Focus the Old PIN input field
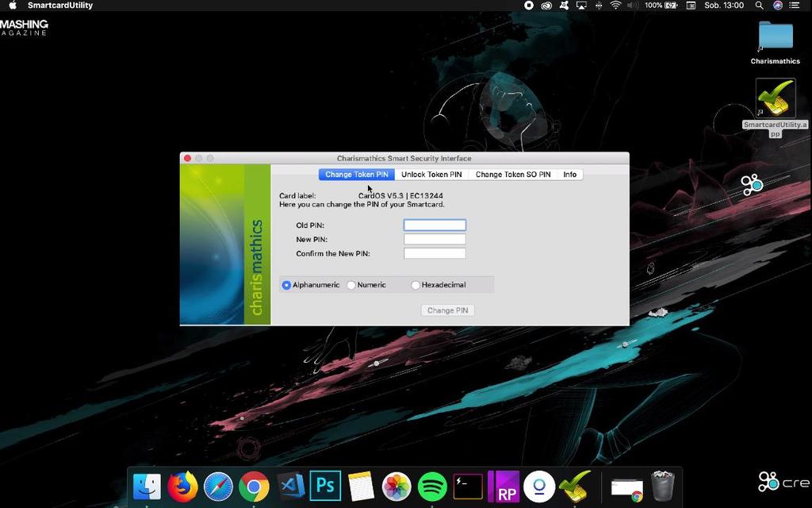 435,225
